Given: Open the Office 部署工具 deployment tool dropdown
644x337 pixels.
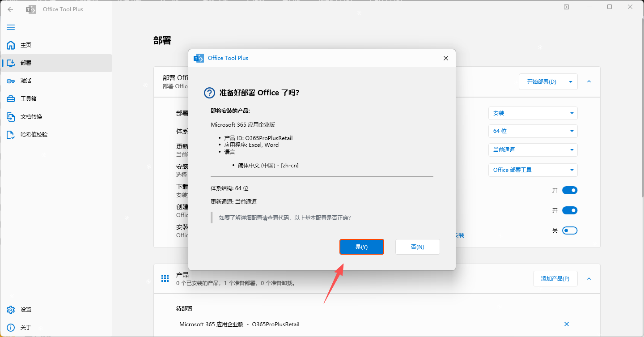Looking at the screenshot, I should tap(533, 170).
